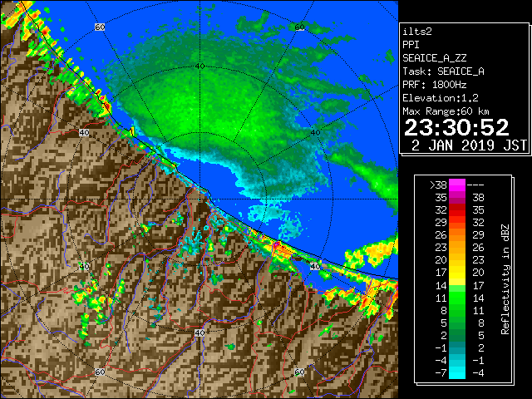
Task: Click the Reflectivity in dBZ axis label
Action: point(505,279)
